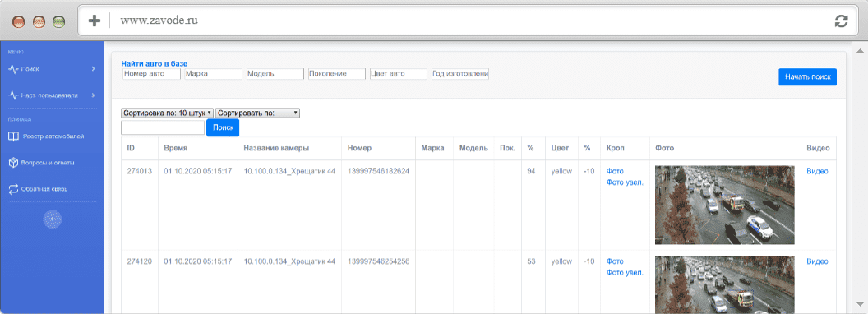This screenshot has height=314, width=868.
Task: Focus the Модель input field
Action: [275, 74]
